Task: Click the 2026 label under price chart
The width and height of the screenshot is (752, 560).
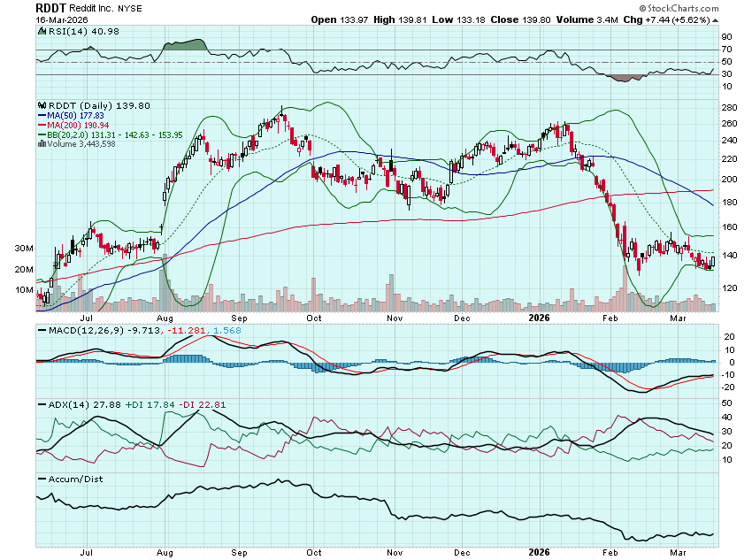Action: (539, 318)
